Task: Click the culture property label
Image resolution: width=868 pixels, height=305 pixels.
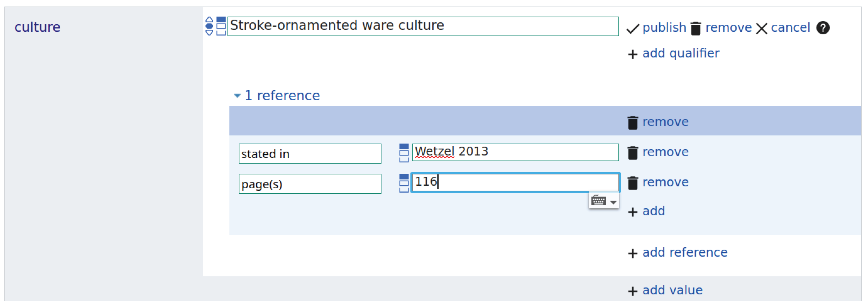Action: [37, 27]
